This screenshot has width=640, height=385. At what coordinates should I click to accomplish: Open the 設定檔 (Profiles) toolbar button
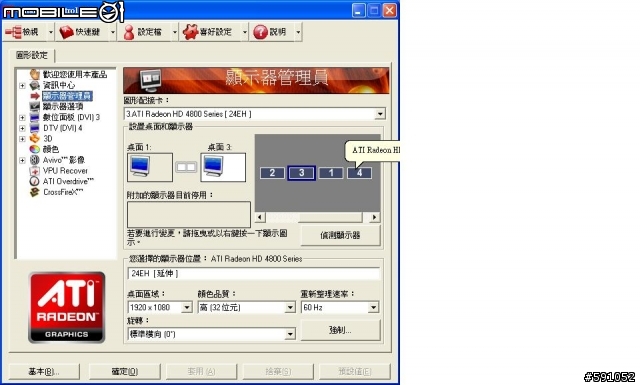tap(145, 32)
